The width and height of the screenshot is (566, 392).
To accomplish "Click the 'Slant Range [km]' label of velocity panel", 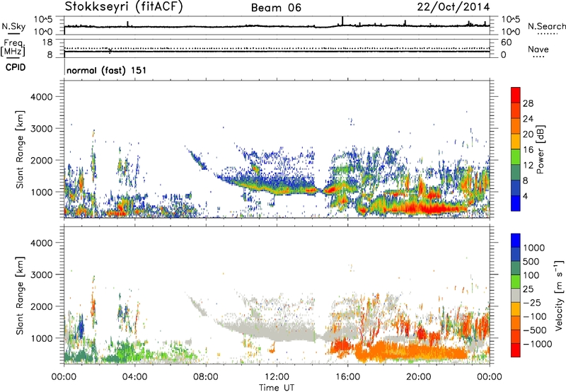I will coord(20,295).
